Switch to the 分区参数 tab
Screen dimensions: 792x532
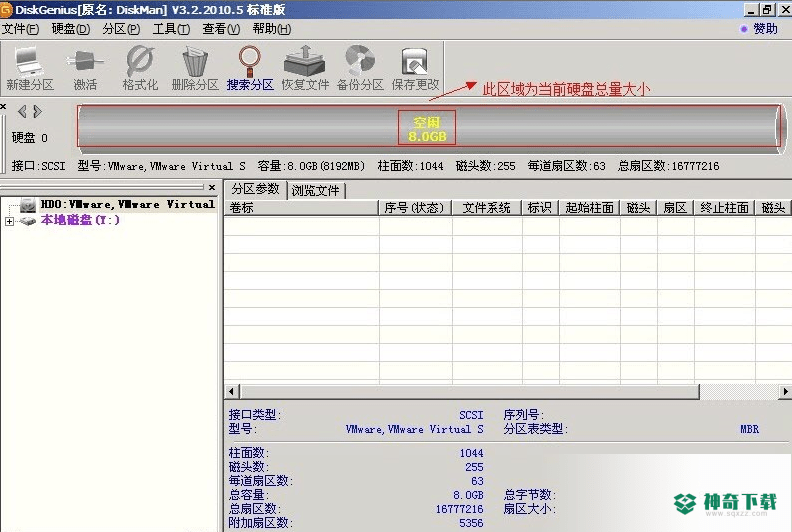point(255,189)
